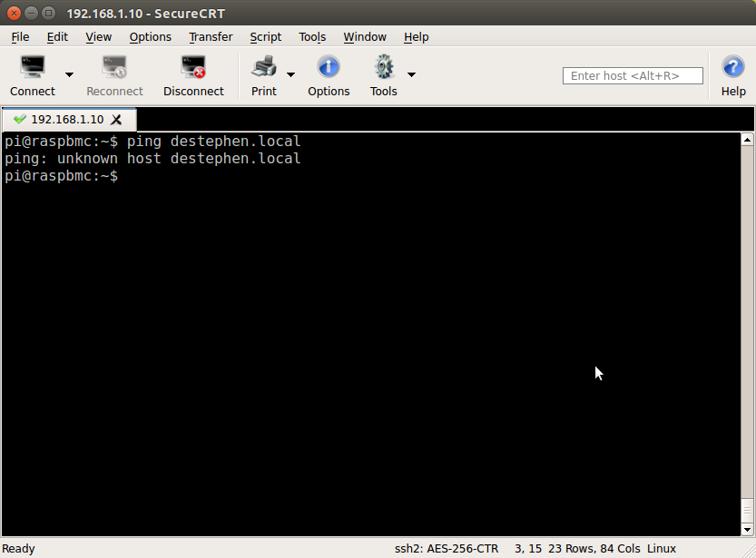Minimize the SecureCRT window
Viewport: 756px width, 558px height.
click(32, 13)
